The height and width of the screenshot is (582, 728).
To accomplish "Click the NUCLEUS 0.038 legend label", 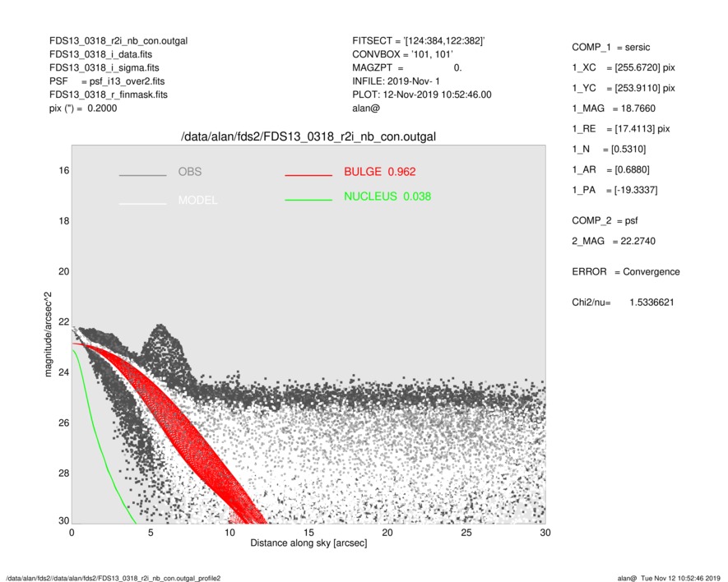I will click(x=387, y=196).
